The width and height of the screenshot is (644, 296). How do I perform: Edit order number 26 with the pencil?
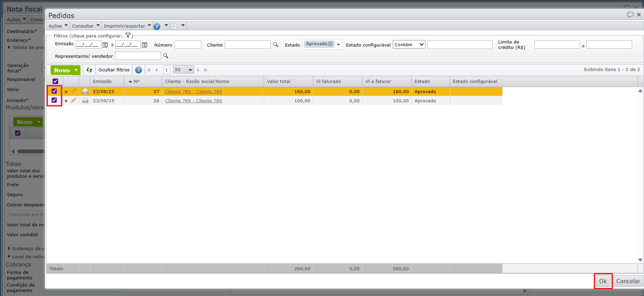[x=73, y=101]
